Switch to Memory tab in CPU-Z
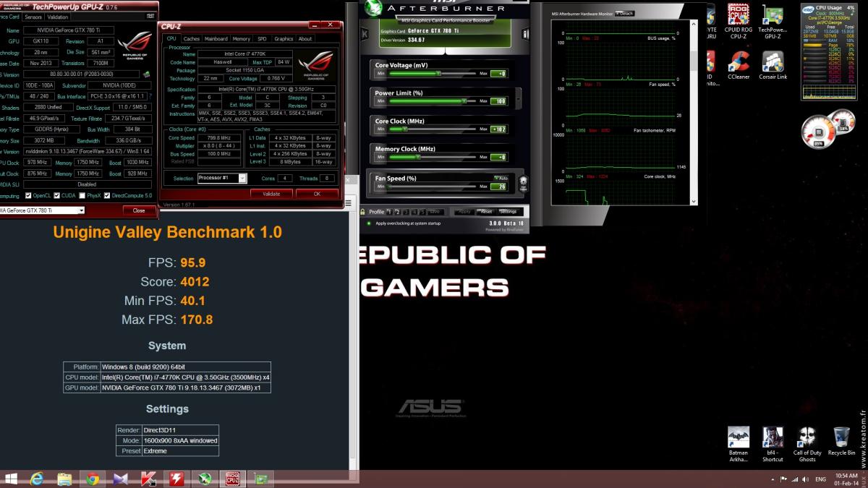Screen dimensions: 868x488 point(241,39)
